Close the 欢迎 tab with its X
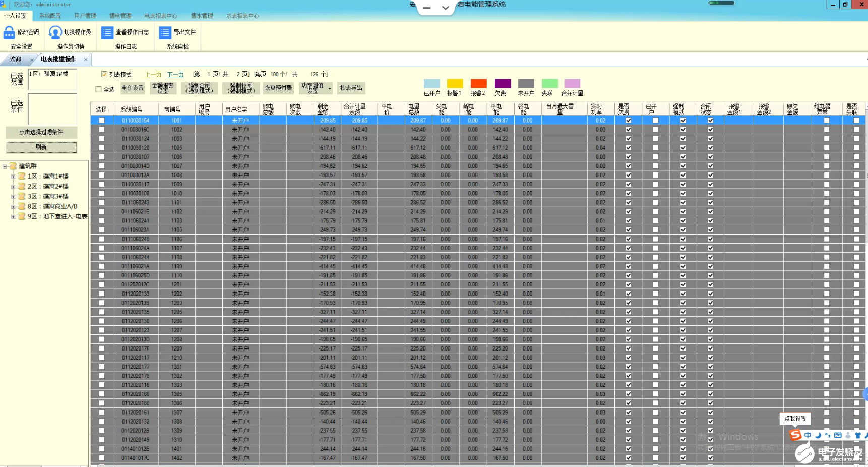The width and height of the screenshot is (868, 467). (32, 60)
